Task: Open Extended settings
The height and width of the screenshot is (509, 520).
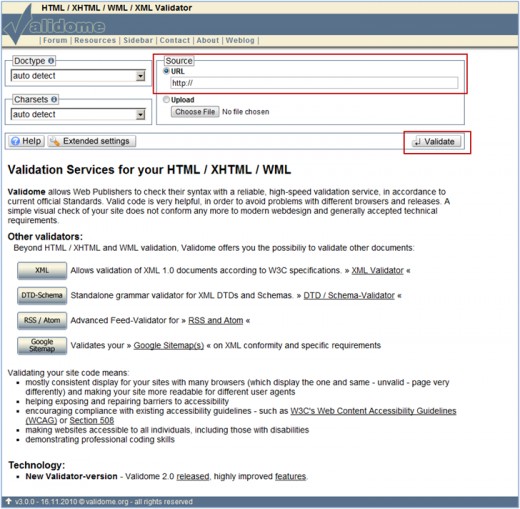Action: point(91,141)
